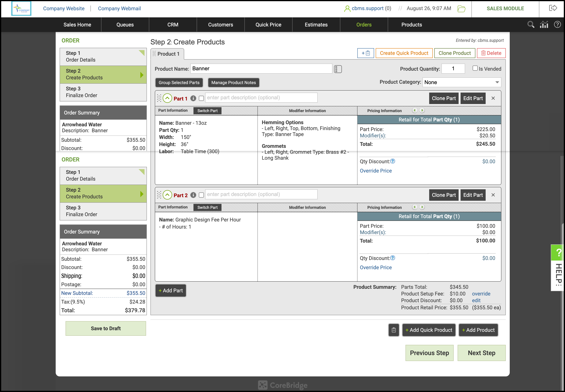Click Qty Discount help icon in Part 1
Screen dimensions: 565x392
tap(392, 161)
